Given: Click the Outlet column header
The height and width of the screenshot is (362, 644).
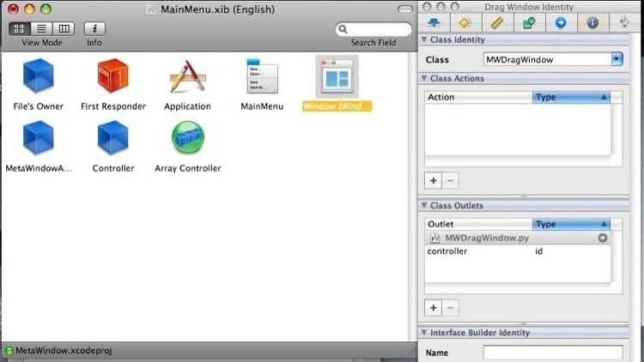Looking at the screenshot, I should click(x=478, y=224).
